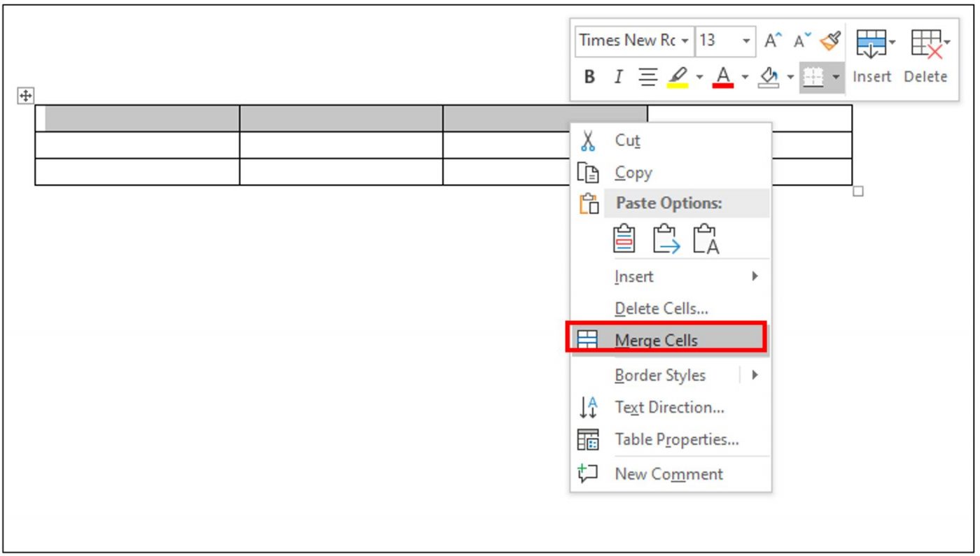Toggle Italic formatting in mini toolbar
This screenshot has height=556, width=980.
617,77
